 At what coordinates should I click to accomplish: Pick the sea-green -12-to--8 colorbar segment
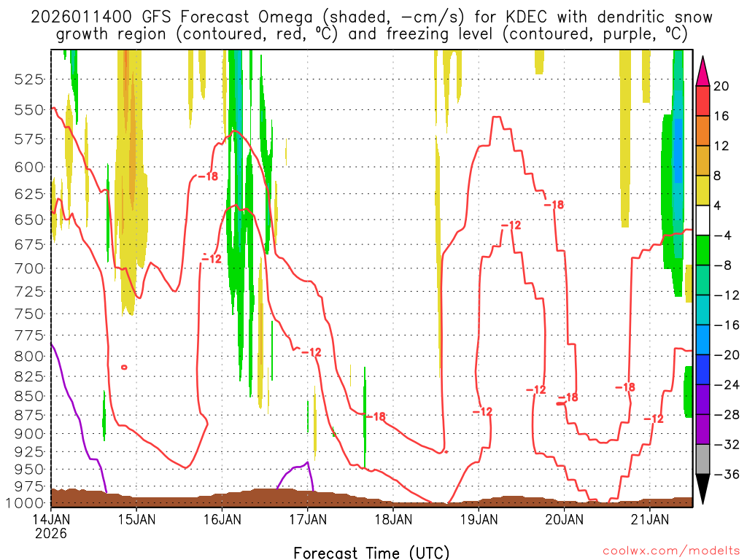pos(703,281)
